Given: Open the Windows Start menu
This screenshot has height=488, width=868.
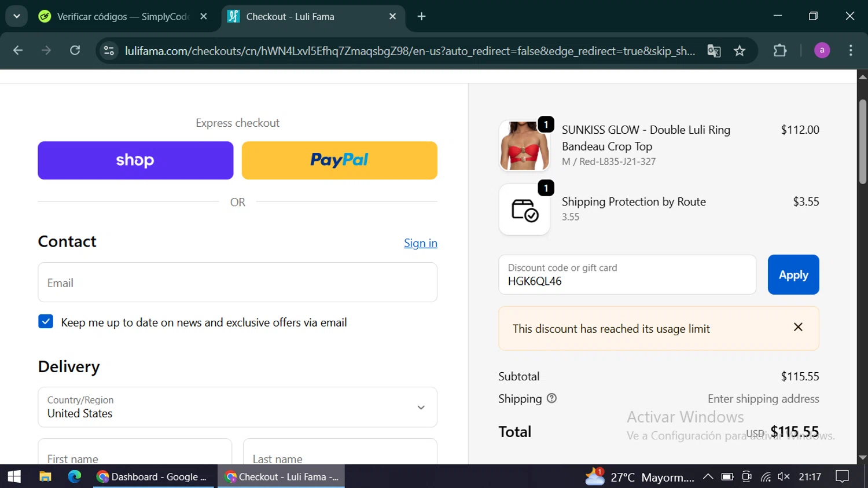Looking at the screenshot, I should [x=14, y=476].
